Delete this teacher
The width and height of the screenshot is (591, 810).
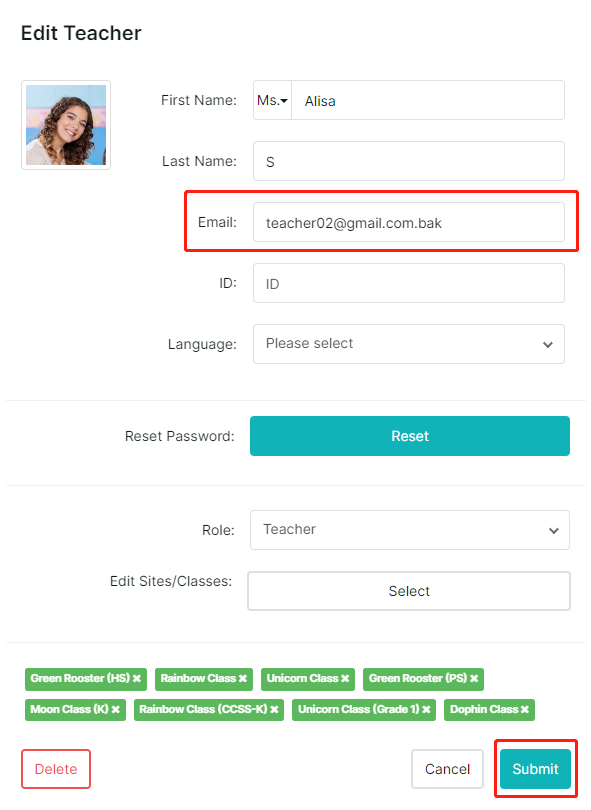(56, 769)
